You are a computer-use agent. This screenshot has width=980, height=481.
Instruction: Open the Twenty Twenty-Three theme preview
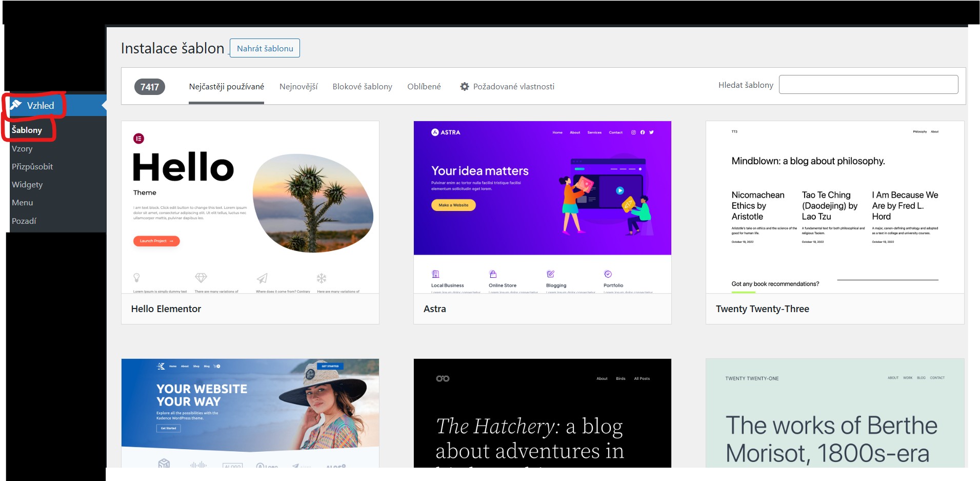pos(835,207)
